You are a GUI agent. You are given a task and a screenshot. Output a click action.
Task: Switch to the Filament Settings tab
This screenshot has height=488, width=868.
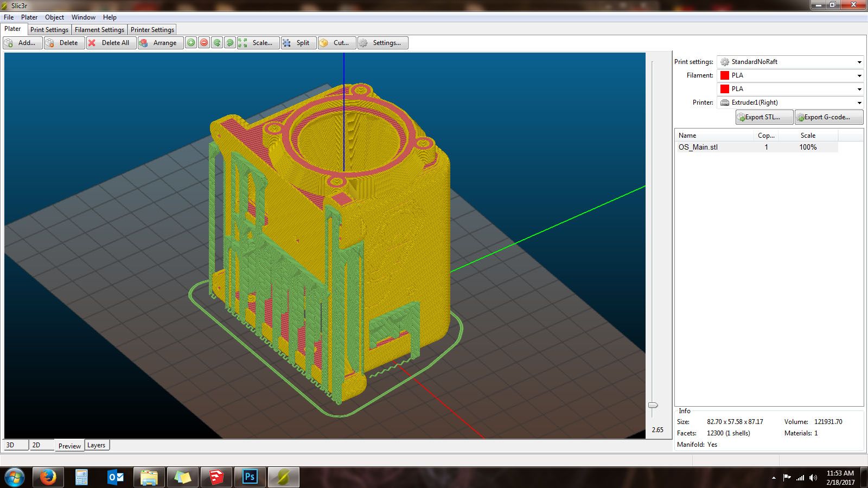(99, 29)
